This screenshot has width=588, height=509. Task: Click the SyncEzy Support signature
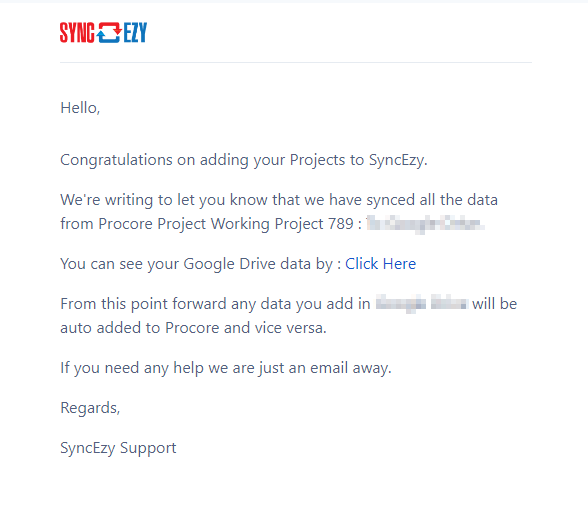point(118,448)
